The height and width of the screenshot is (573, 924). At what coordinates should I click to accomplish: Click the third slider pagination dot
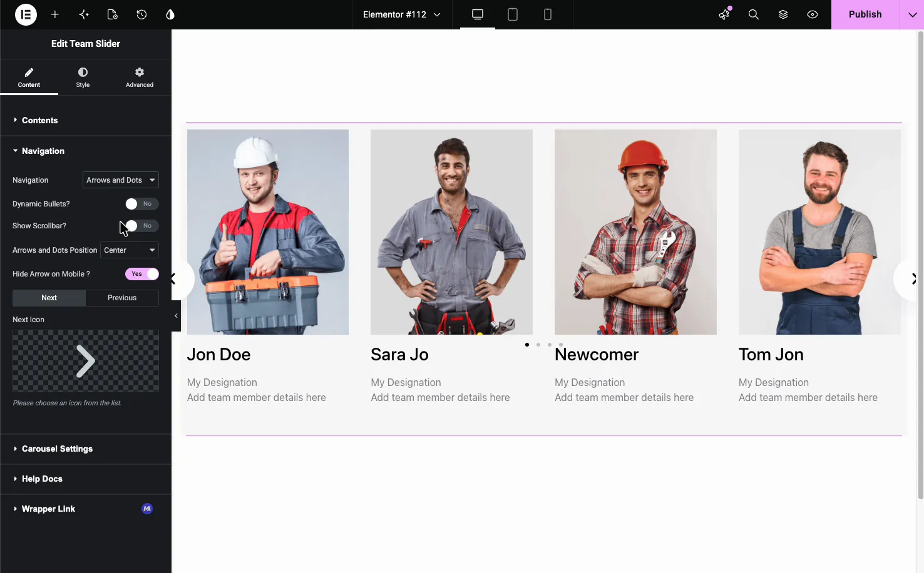[550, 345]
